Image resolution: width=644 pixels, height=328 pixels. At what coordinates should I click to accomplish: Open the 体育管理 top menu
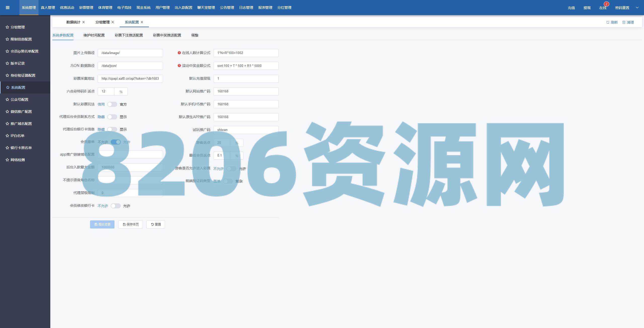(105, 8)
